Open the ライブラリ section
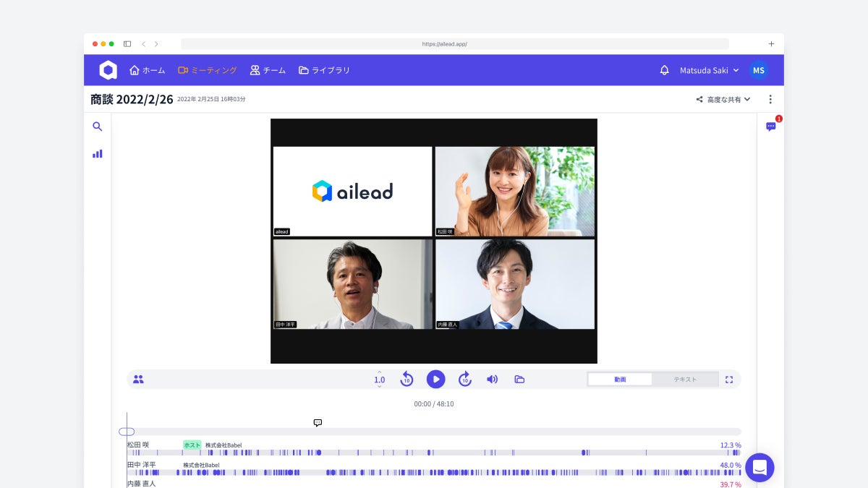The image size is (868, 488). tap(324, 70)
